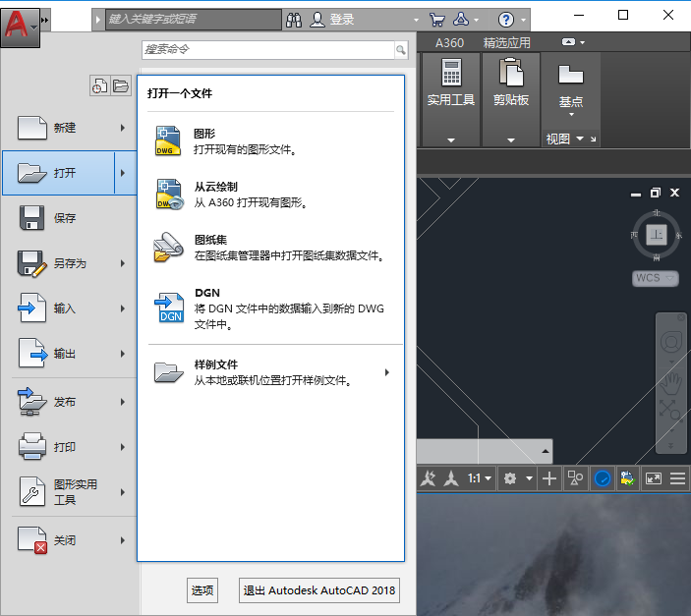Click the binoculars search icon

tap(294, 20)
